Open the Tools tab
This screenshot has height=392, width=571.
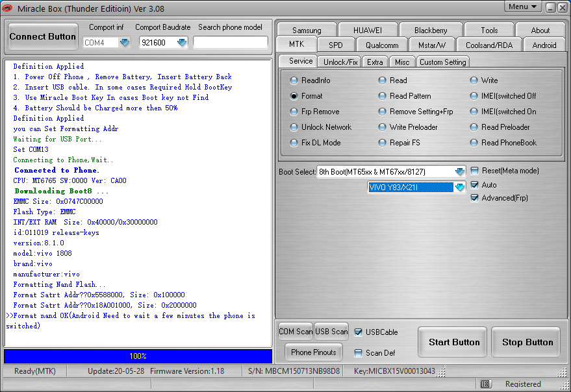click(x=489, y=30)
